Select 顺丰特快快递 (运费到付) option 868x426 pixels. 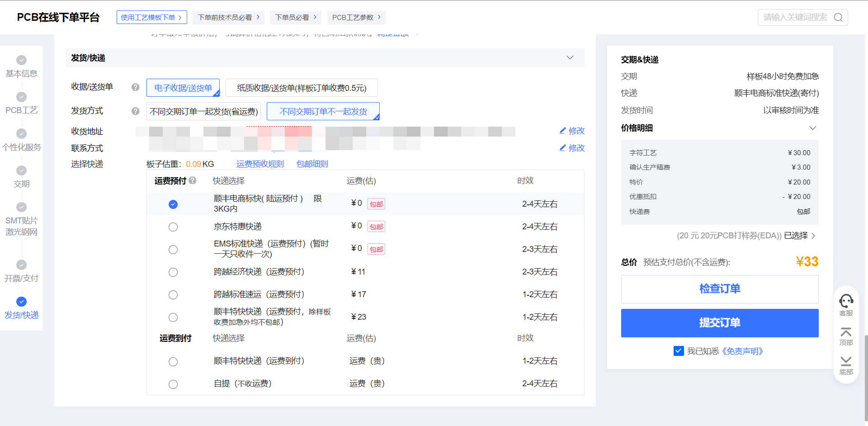click(173, 362)
